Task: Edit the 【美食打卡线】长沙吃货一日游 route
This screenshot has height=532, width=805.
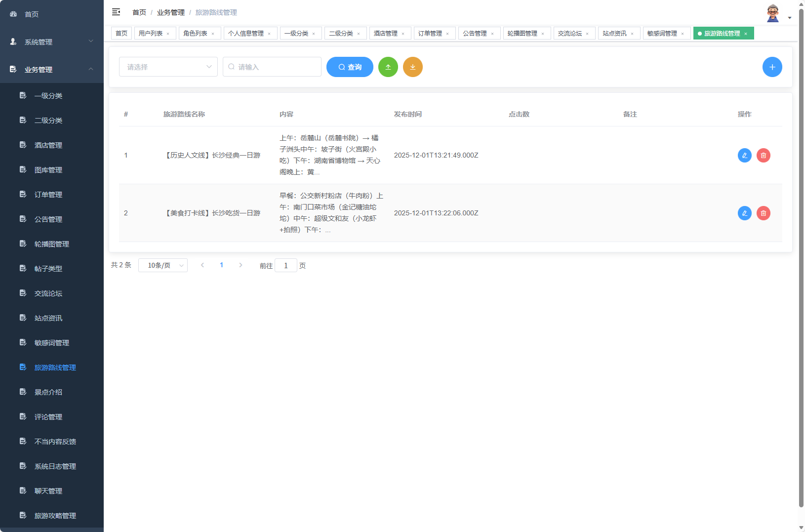Action: [745, 213]
